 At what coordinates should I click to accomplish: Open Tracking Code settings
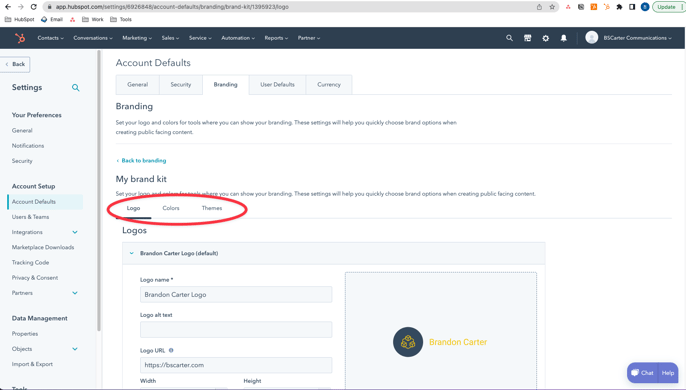point(30,263)
